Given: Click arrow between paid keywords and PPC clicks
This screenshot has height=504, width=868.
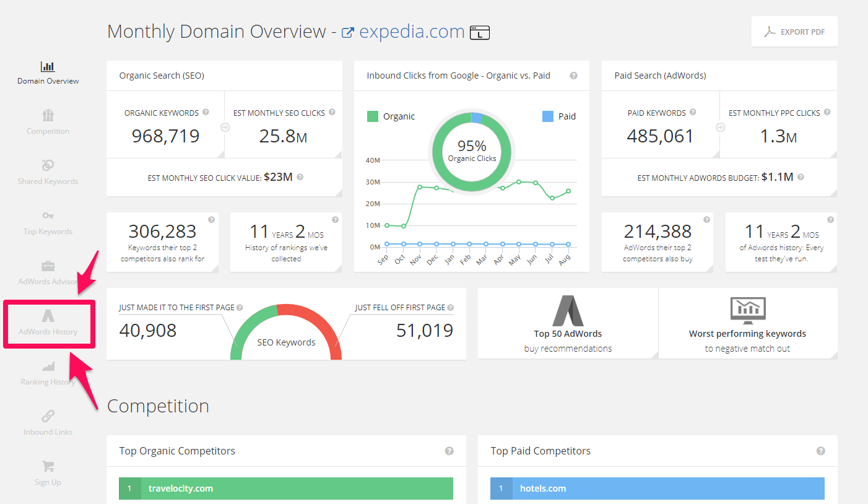Looking at the screenshot, I should point(720,127).
